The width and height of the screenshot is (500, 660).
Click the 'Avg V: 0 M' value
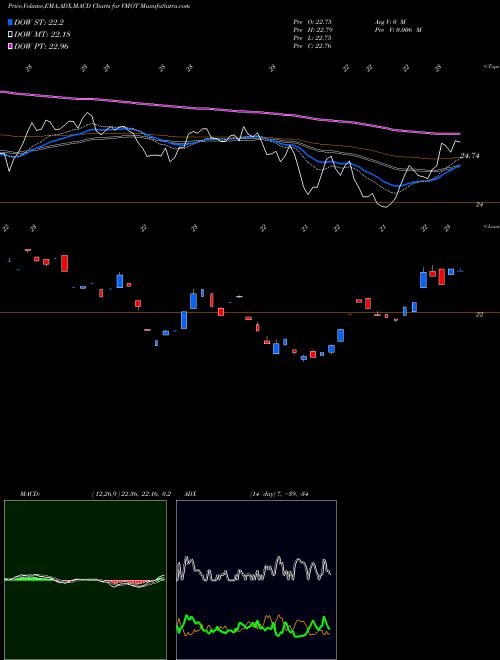(x=389, y=21)
